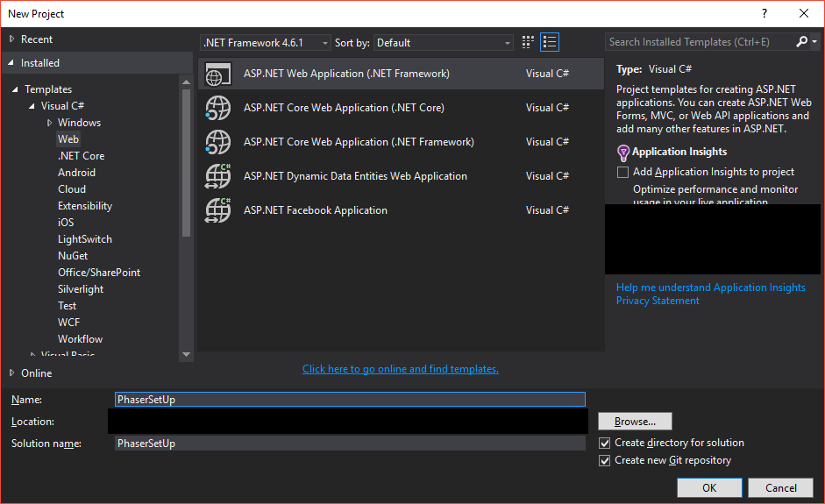The height and width of the screenshot is (504, 825).
Task: Click the template tree scrollbar thumb
Action: coord(186,163)
